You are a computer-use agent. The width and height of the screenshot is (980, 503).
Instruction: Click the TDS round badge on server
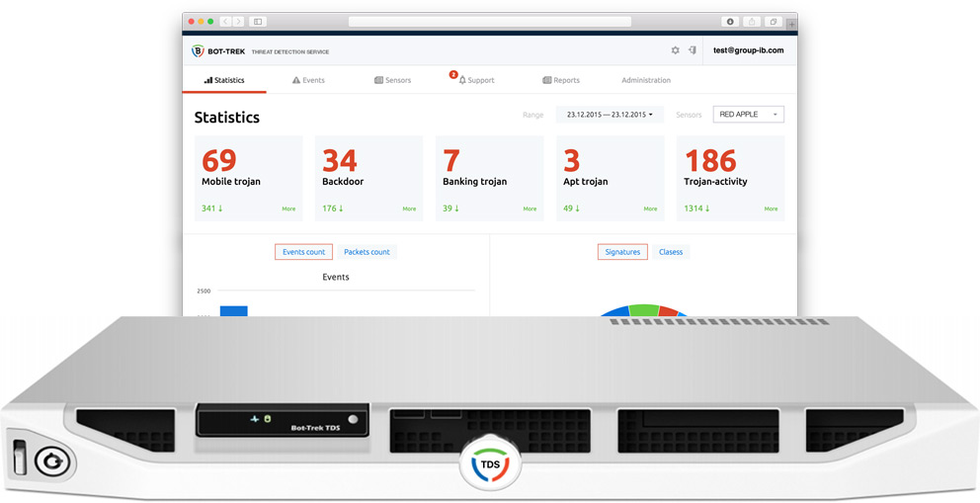tap(490, 464)
